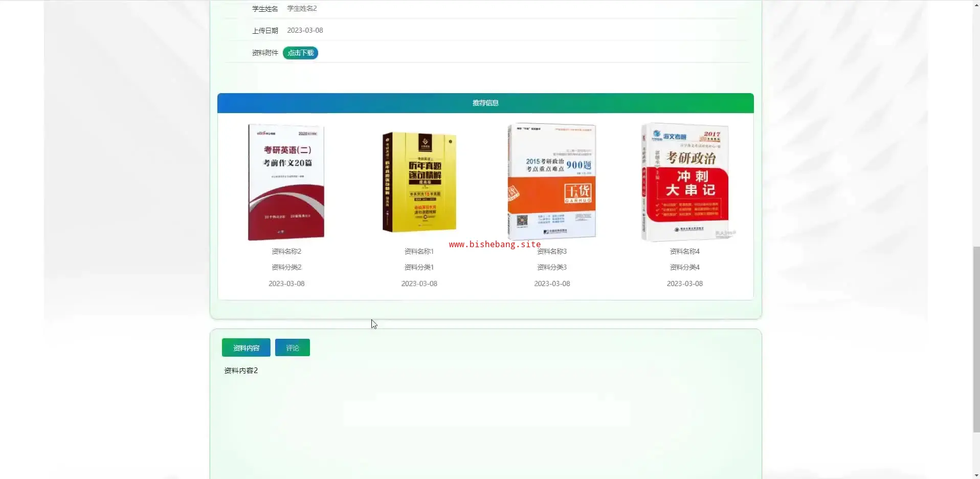The width and height of the screenshot is (980, 479).
Task: Click the date under 资料分类4
Action: [x=685, y=284]
